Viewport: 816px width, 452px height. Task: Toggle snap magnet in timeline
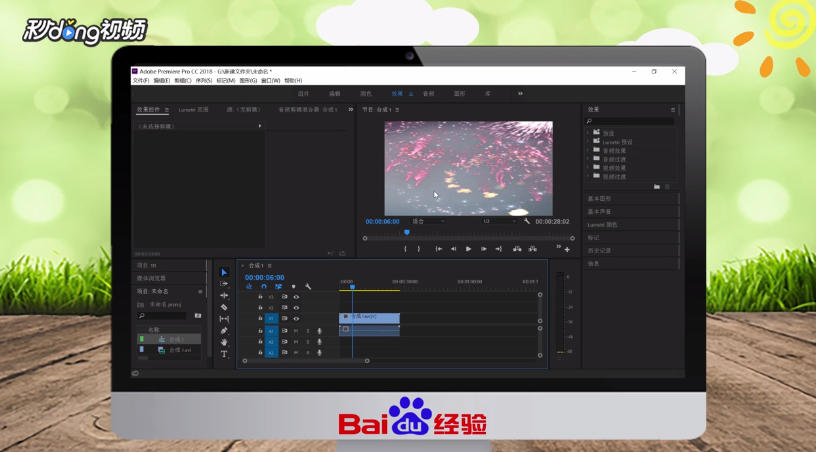264,287
